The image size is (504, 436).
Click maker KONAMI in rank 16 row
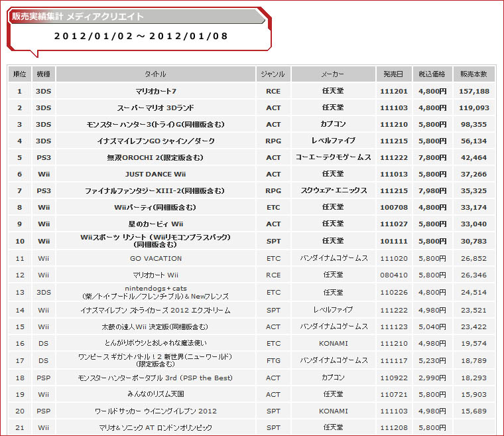point(334,343)
